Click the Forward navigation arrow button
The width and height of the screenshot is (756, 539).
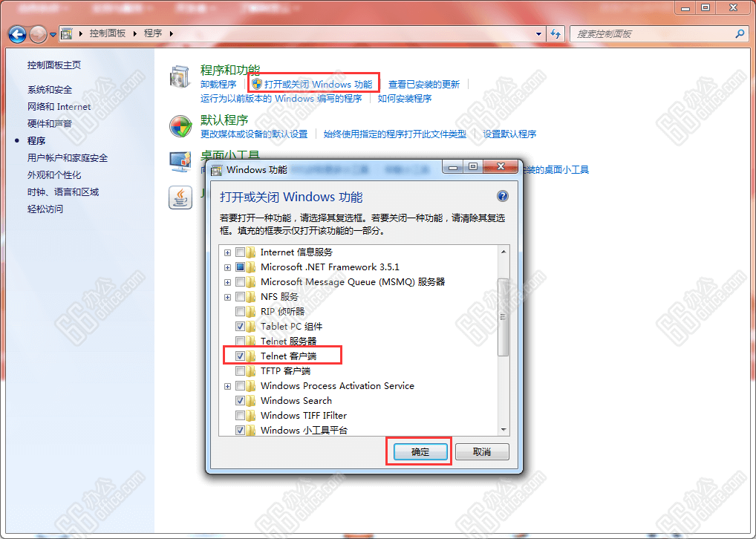point(38,34)
